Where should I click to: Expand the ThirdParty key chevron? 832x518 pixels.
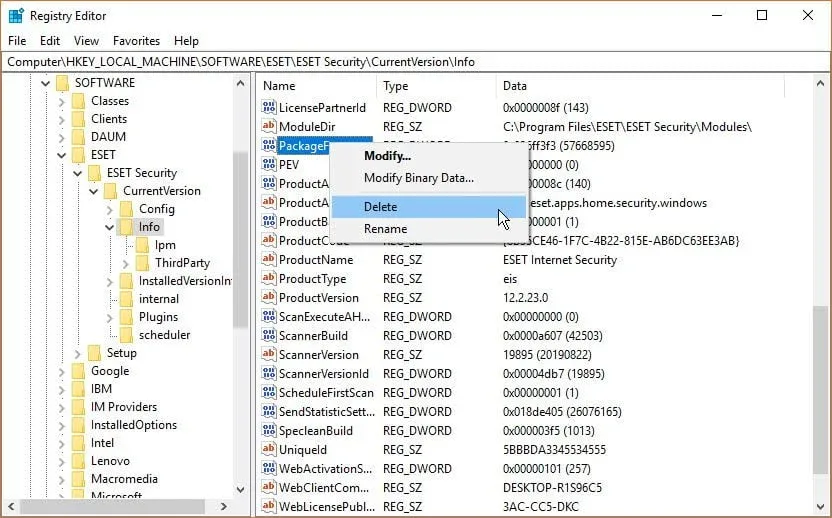point(125,263)
